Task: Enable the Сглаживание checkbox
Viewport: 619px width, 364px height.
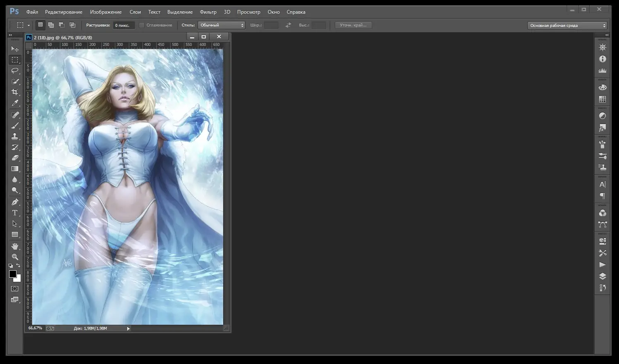Action: click(142, 25)
